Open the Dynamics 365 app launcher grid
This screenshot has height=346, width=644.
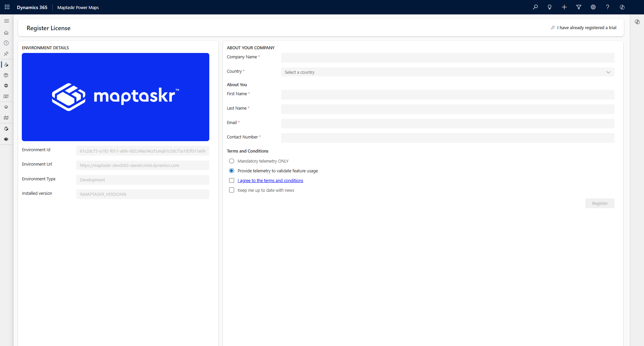(x=7, y=7)
